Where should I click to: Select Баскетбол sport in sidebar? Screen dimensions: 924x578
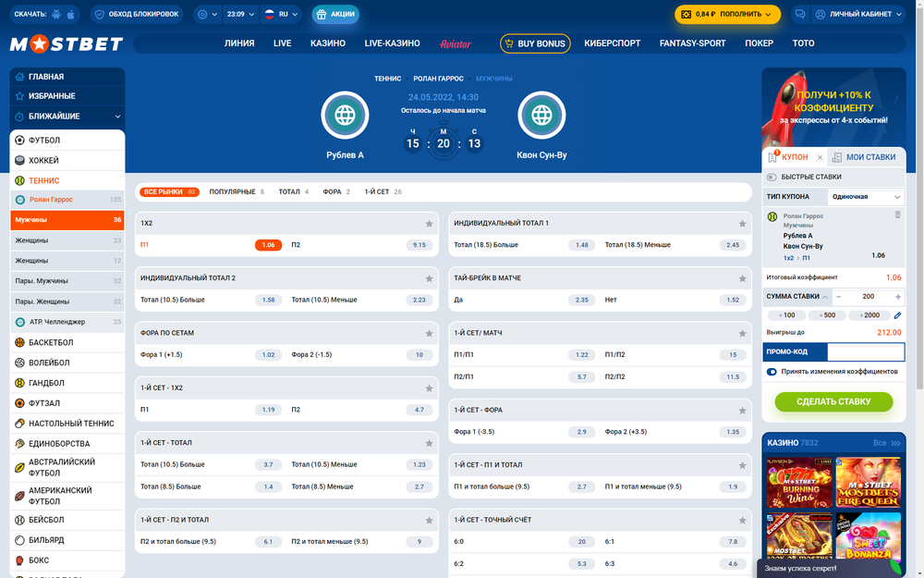pyautogui.click(x=67, y=342)
